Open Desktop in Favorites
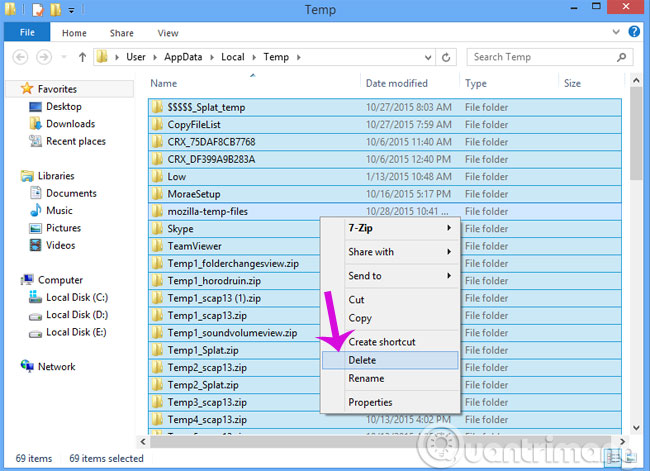 coord(63,106)
